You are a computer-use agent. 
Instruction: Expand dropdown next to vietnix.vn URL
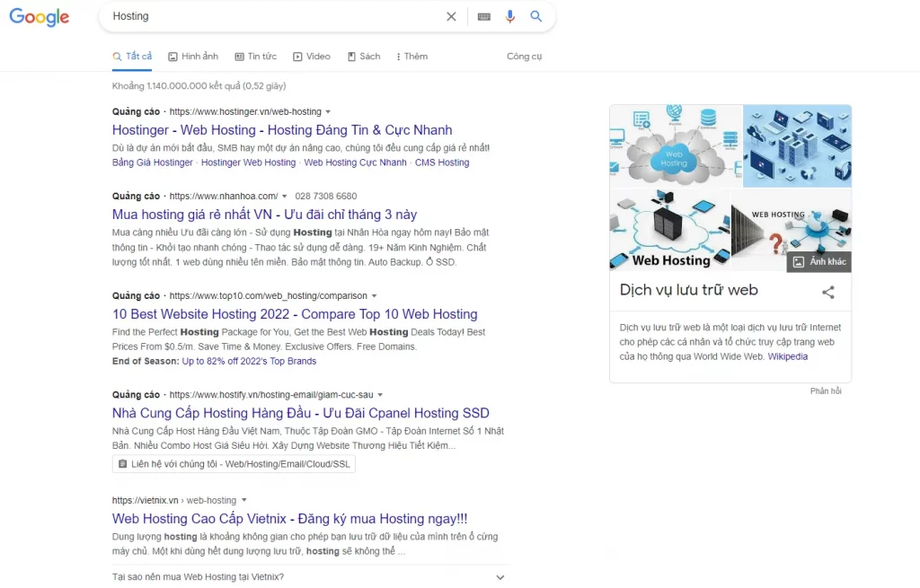coord(244,500)
